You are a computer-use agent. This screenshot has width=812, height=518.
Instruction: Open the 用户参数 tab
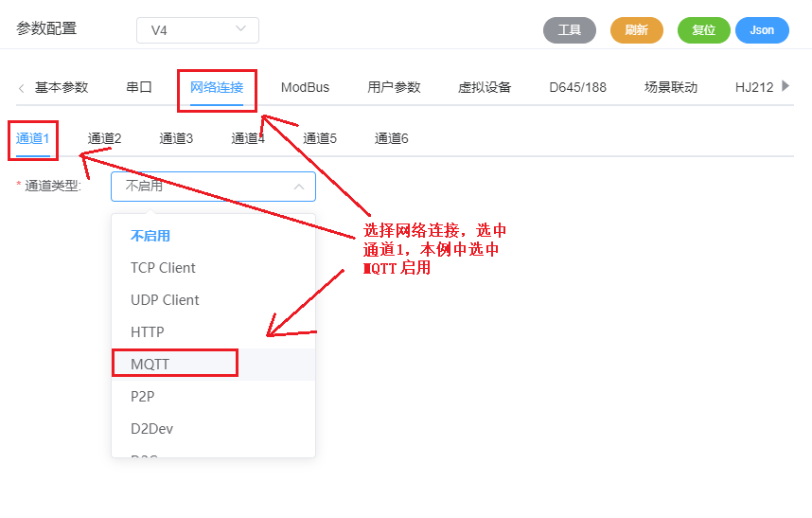pos(394,87)
